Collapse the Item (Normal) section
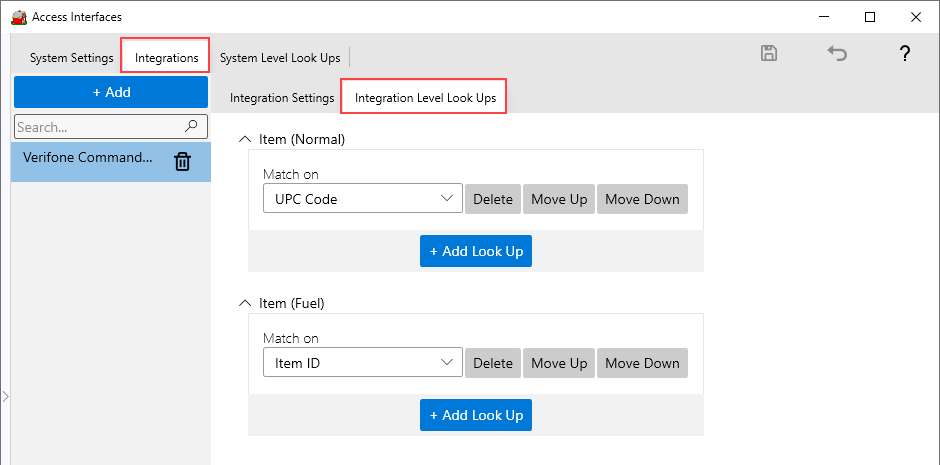940x465 pixels. (x=246, y=139)
